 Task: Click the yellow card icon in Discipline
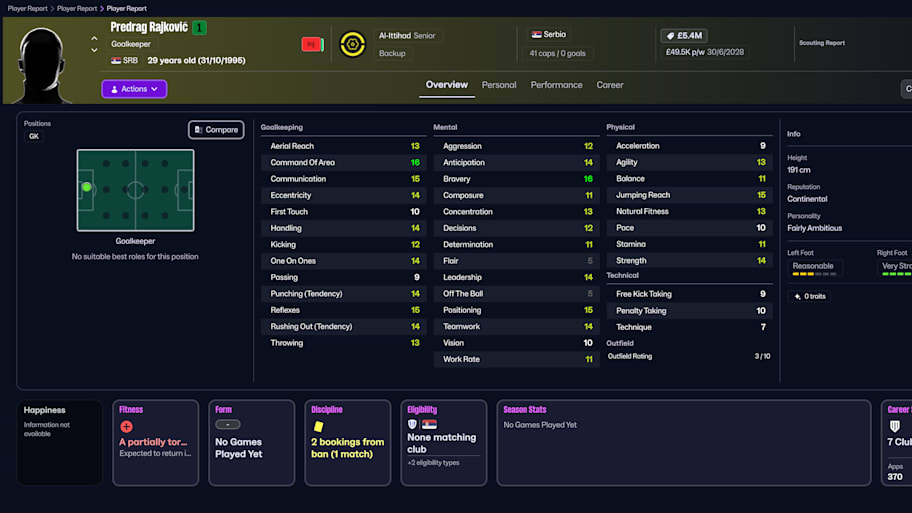point(318,426)
